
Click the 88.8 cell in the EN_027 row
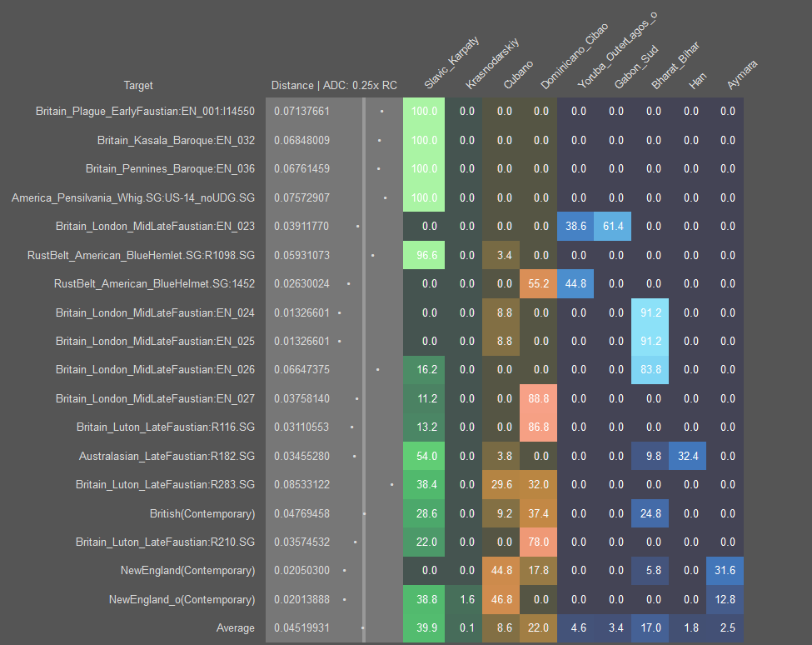tap(539, 399)
